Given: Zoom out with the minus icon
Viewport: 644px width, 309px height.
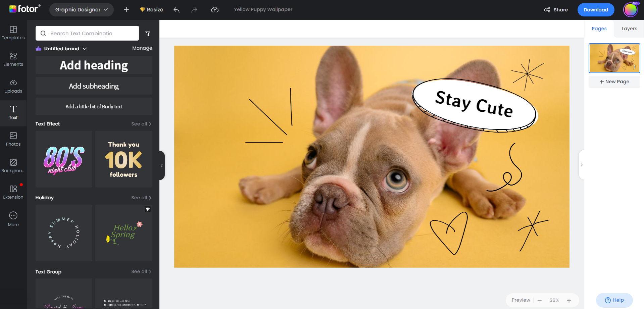Looking at the screenshot, I should pos(540,301).
